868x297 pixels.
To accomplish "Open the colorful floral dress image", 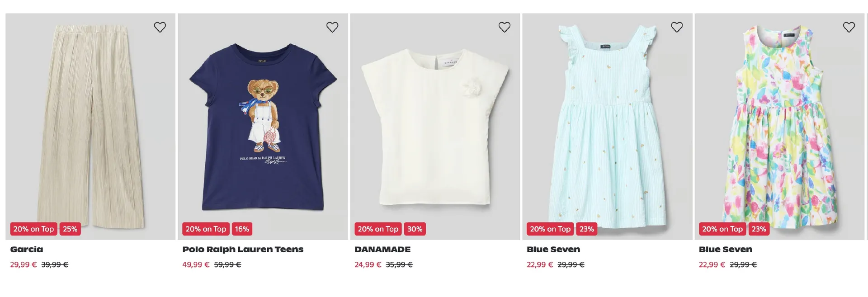I will pyautogui.click(x=779, y=127).
